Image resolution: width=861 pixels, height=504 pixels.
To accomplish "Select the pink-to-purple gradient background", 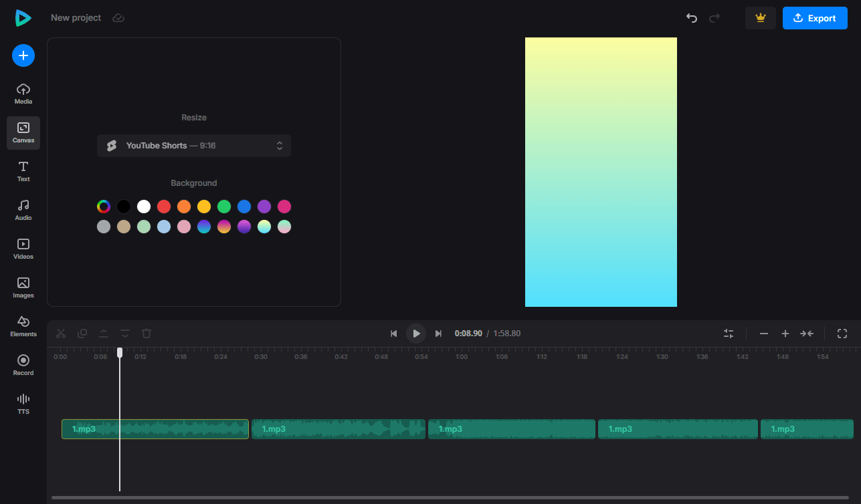I will (244, 227).
